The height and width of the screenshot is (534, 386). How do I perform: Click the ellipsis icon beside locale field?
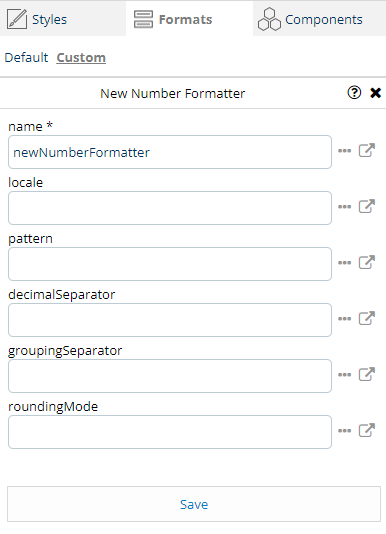(x=344, y=207)
